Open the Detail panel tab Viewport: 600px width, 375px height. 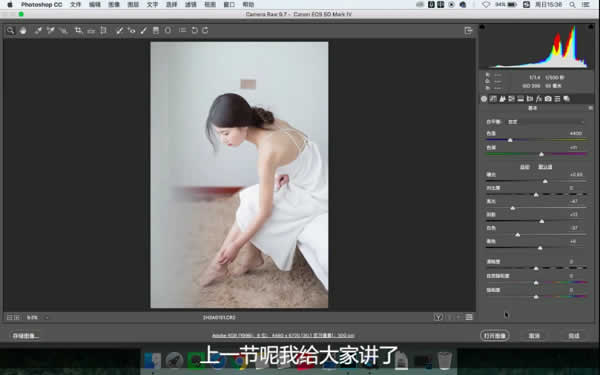(502, 99)
